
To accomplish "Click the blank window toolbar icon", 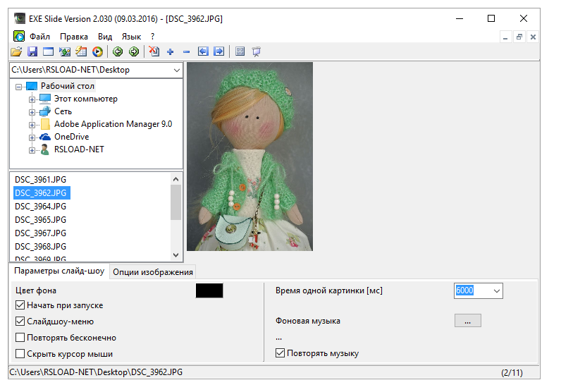I will tap(49, 51).
